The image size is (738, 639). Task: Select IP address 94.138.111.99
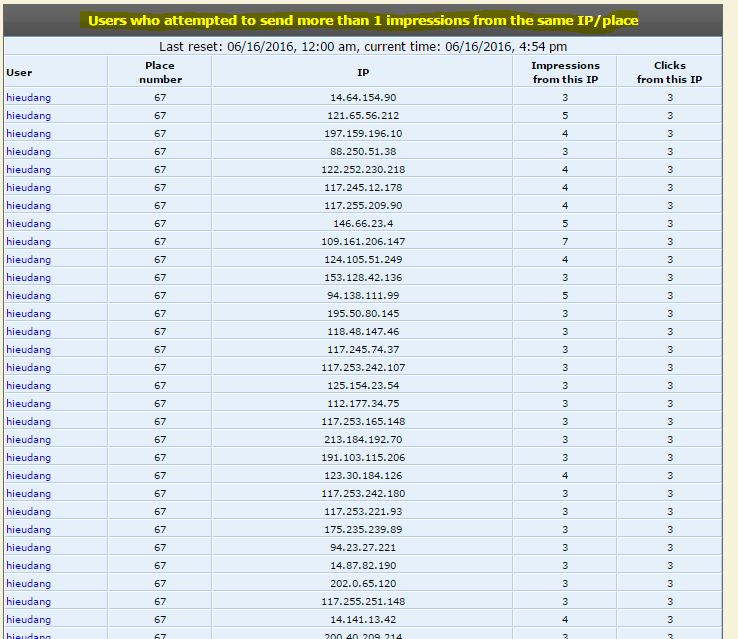click(x=363, y=296)
